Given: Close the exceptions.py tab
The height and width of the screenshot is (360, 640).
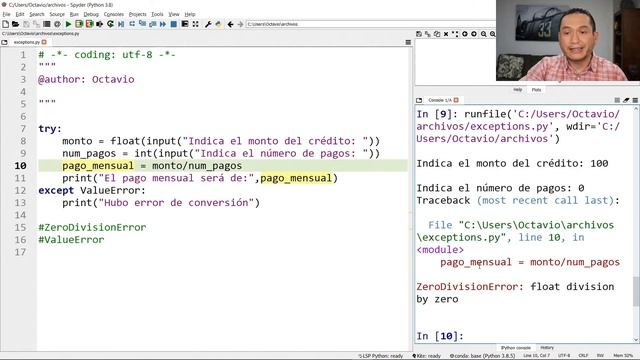Looking at the screenshot, I should (x=44, y=42).
